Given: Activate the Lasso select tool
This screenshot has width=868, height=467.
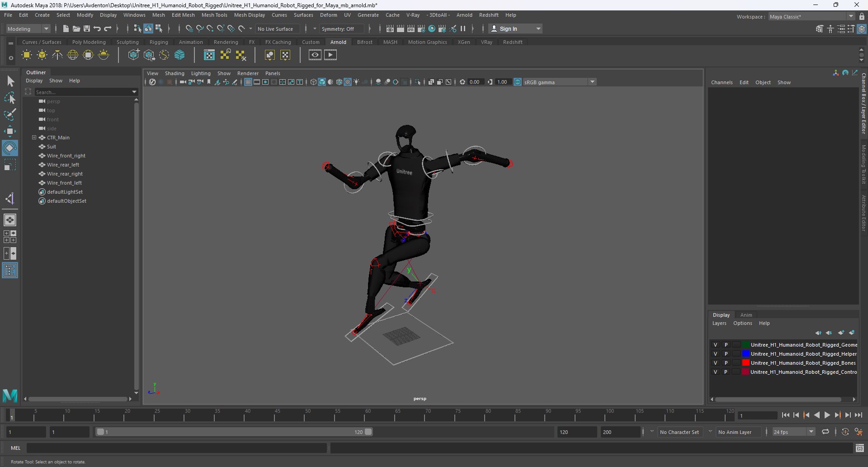Looking at the screenshot, I should (x=10, y=98).
